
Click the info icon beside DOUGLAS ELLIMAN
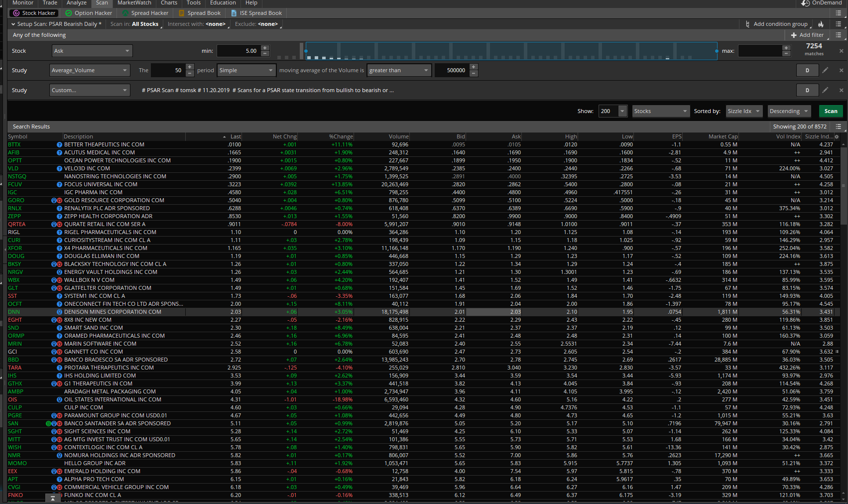coord(60,256)
